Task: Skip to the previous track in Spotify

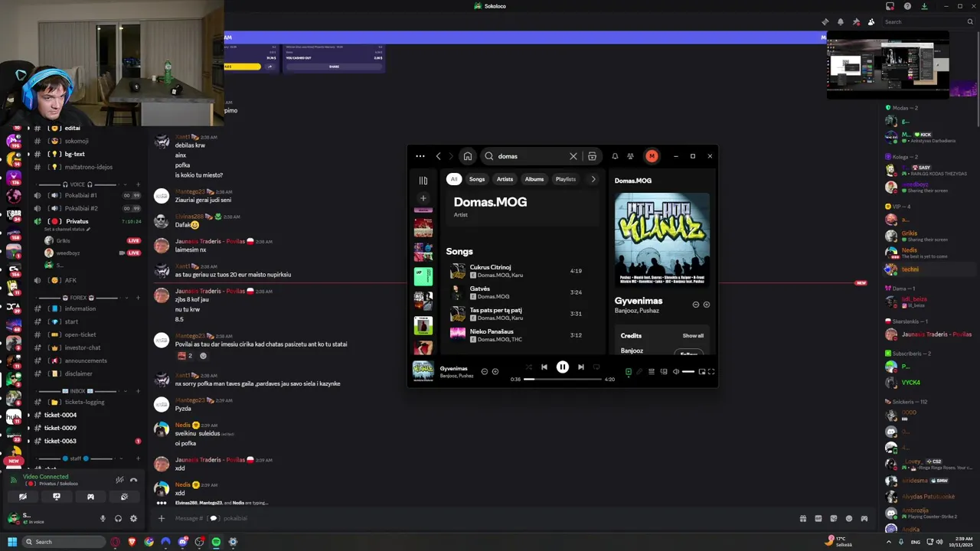Action: [x=544, y=367]
